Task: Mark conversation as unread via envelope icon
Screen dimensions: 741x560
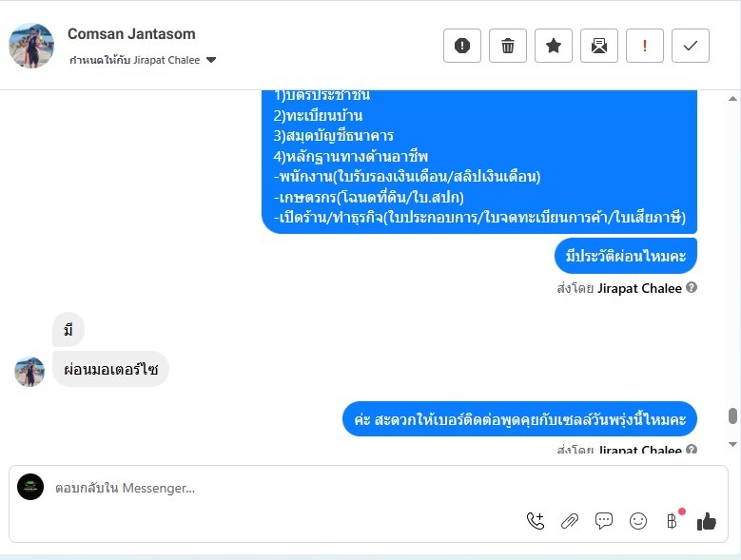Action: coord(598,46)
